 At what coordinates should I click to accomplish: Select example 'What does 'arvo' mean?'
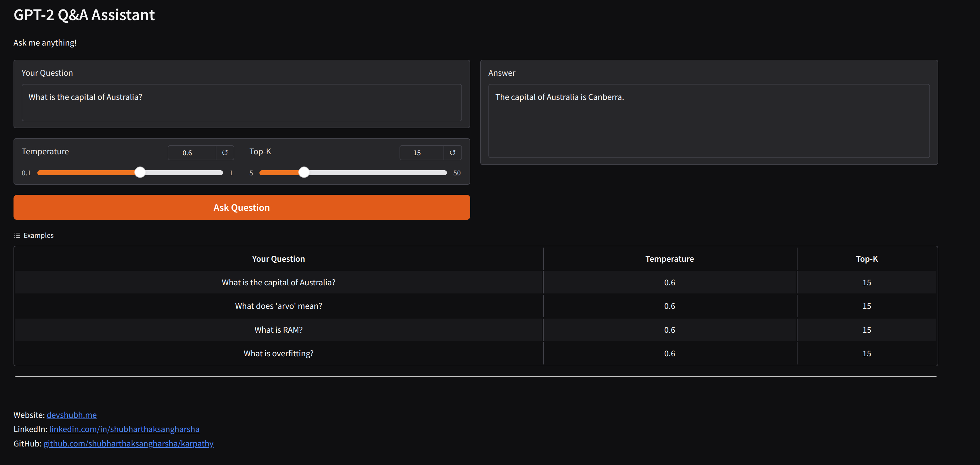279,306
